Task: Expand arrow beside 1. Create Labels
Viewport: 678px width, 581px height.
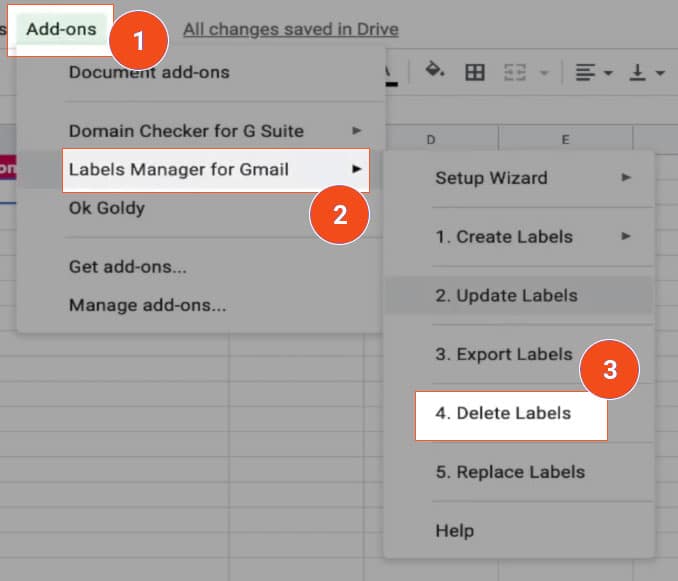Action: [x=626, y=236]
